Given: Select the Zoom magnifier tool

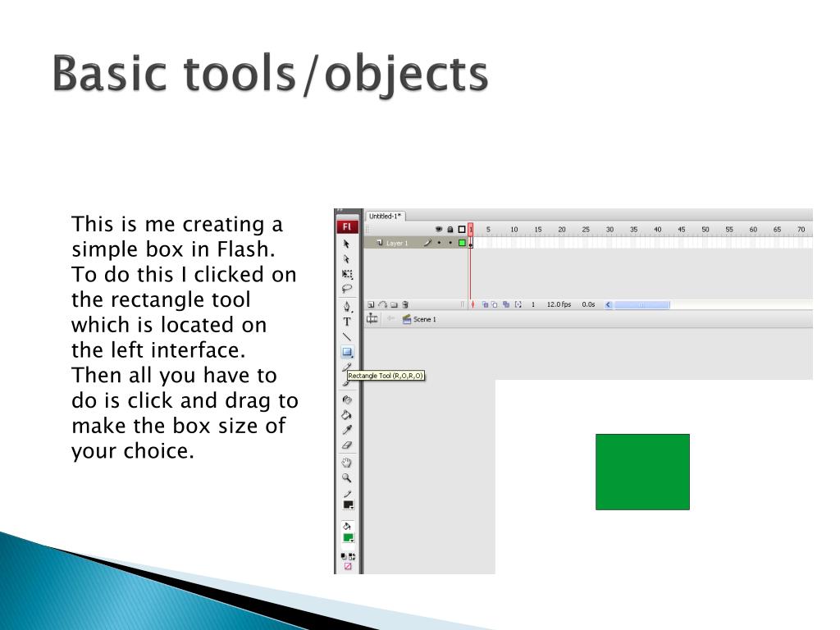Looking at the screenshot, I should (347, 478).
